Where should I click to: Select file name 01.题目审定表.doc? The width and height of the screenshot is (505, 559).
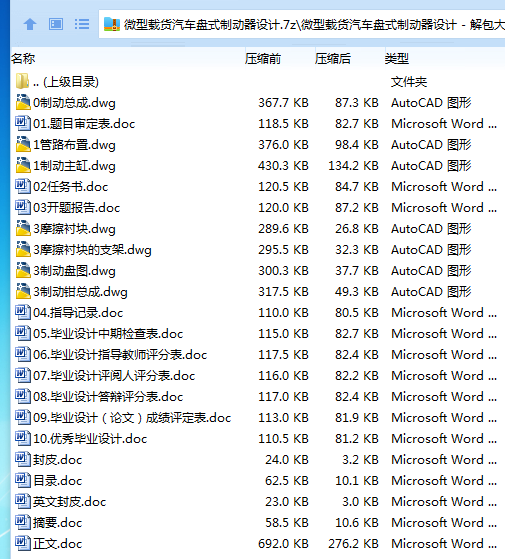84,124
